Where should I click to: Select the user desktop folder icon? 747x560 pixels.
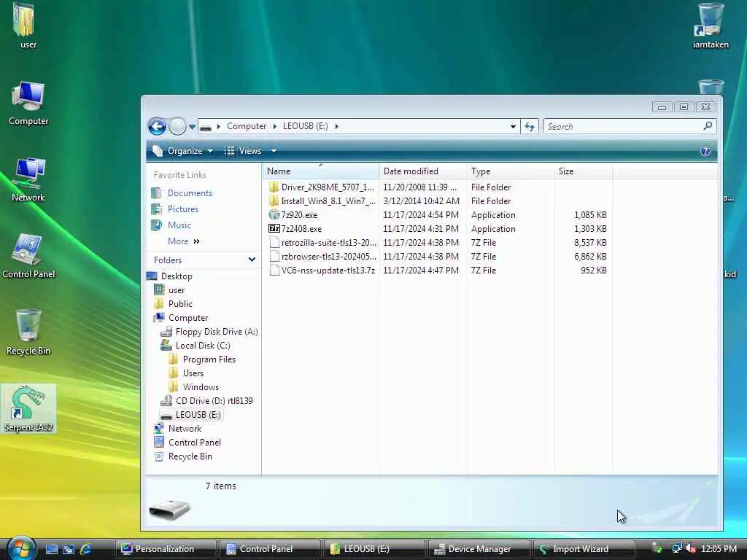pyautogui.click(x=24, y=20)
